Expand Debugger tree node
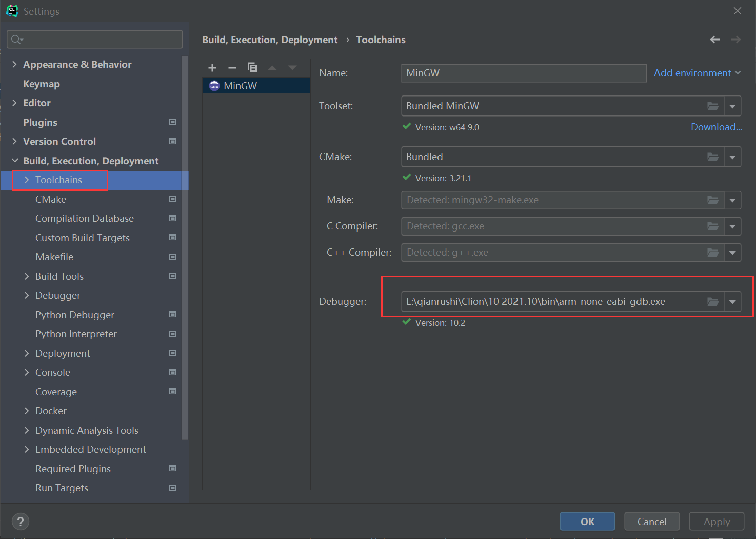Screen dimensions: 756x539 [27, 295]
